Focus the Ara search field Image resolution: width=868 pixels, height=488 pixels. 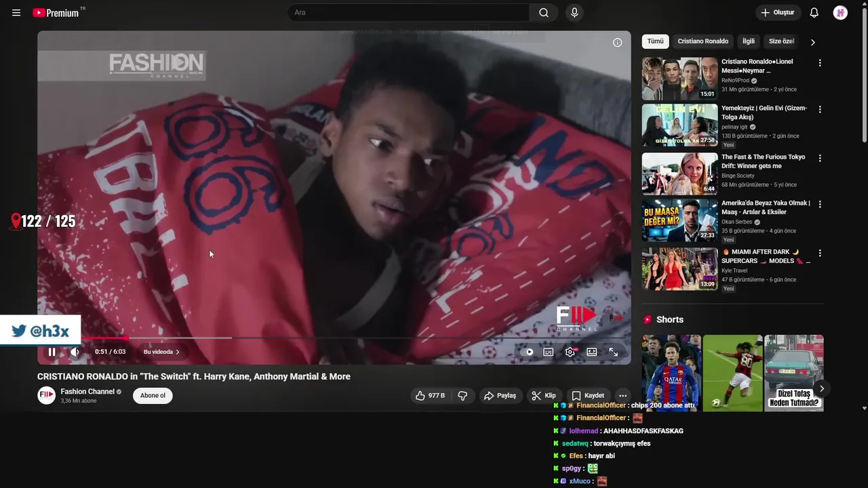coord(408,13)
